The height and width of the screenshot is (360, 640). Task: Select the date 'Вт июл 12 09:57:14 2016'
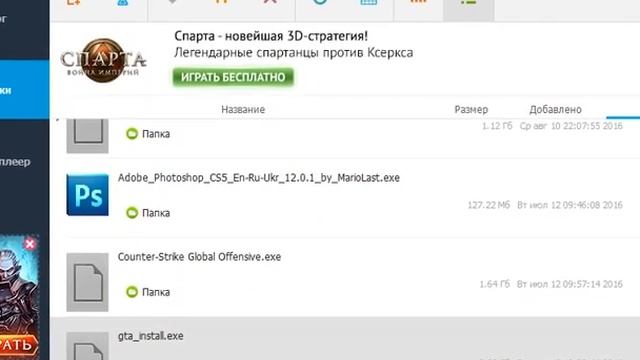570,284
